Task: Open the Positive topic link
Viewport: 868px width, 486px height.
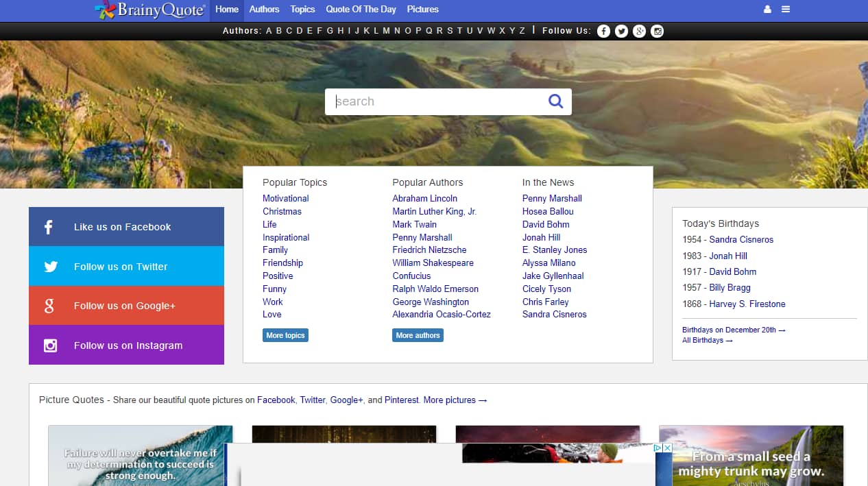Action: coord(278,276)
